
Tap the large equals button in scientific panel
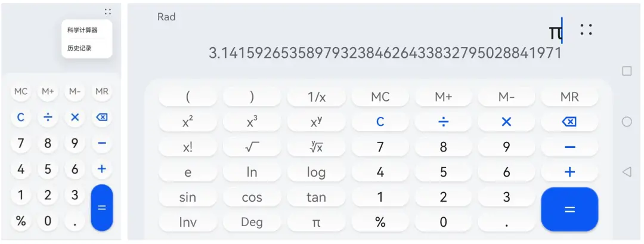tap(569, 209)
